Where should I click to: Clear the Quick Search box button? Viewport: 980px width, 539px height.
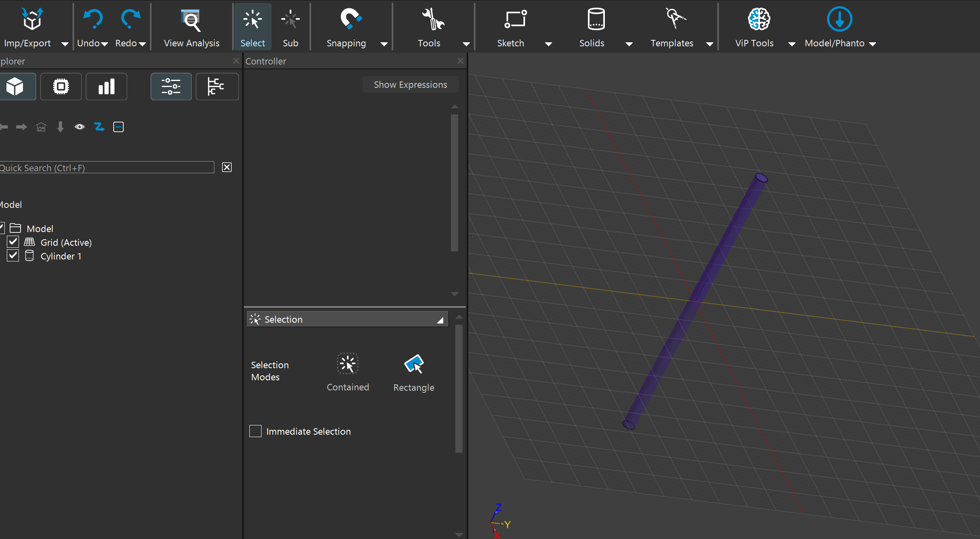pyautogui.click(x=227, y=168)
